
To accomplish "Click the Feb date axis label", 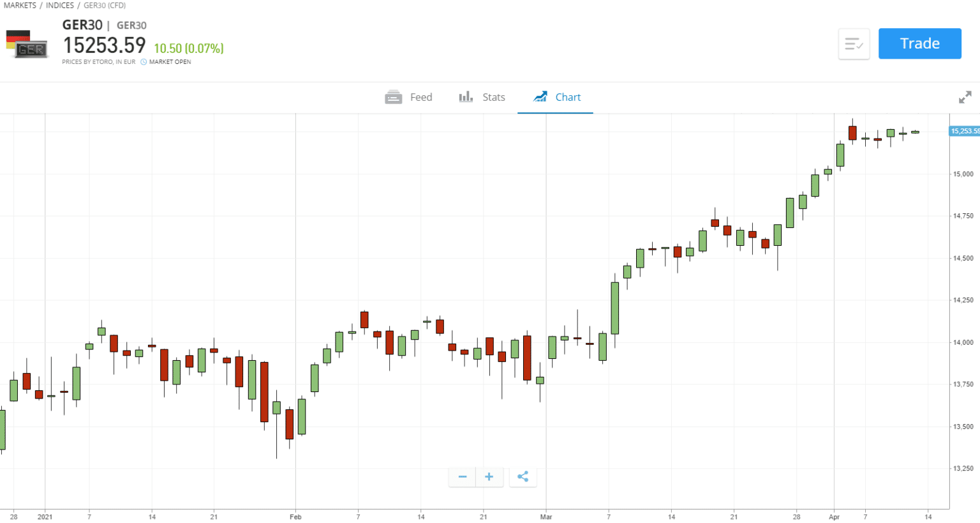I will 295,517.
